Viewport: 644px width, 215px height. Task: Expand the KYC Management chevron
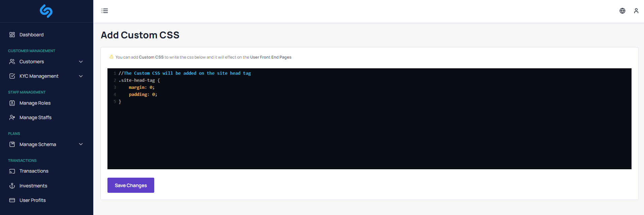pyautogui.click(x=81, y=76)
